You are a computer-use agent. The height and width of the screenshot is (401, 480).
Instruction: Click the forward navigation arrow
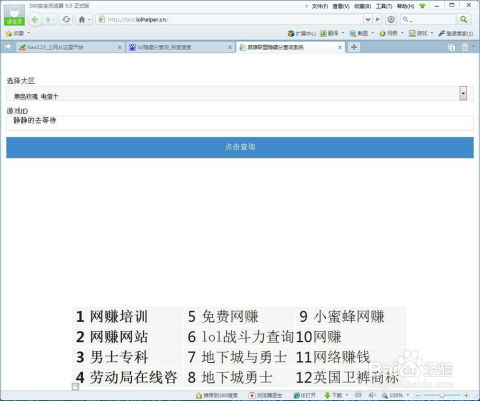48,20
